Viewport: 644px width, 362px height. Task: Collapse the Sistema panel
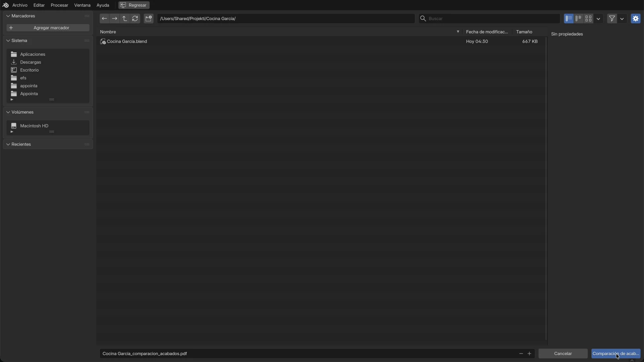click(8, 41)
